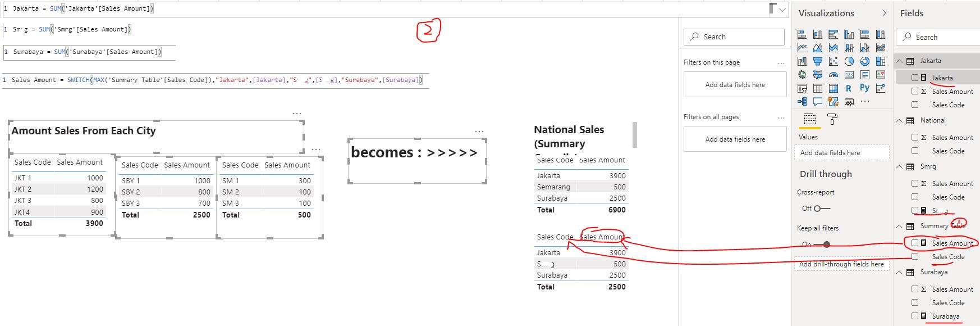Add a Q&A speech bubble visual

(x=818, y=102)
